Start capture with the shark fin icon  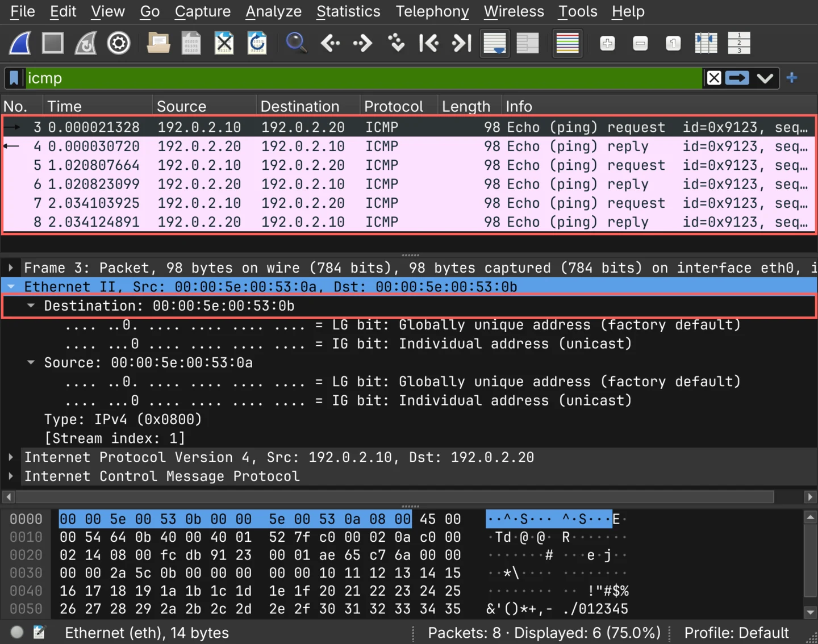pyautogui.click(x=20, y=43)
